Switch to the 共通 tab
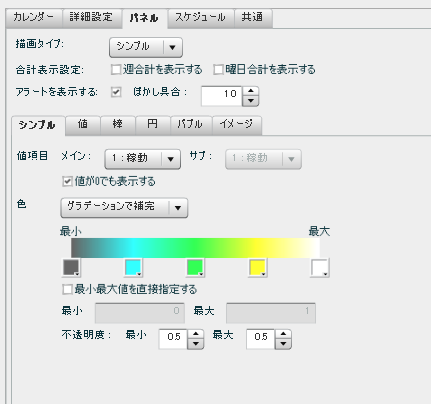 [253, 18]
